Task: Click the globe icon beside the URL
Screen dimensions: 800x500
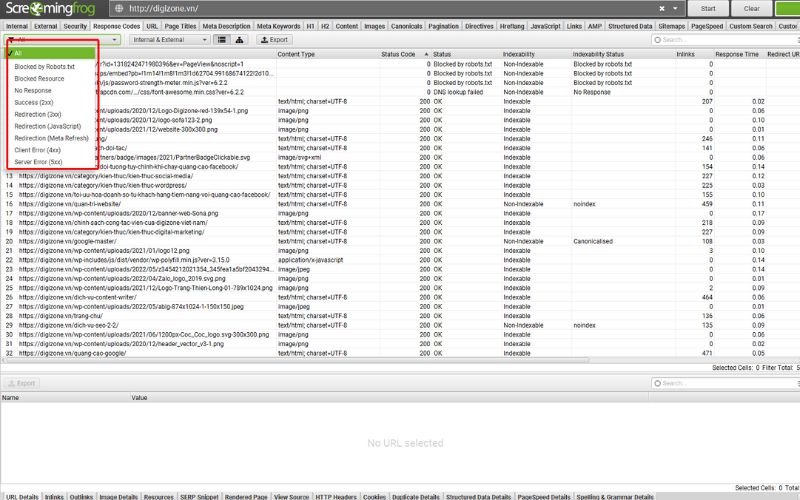Action: [x=119, y=8]
